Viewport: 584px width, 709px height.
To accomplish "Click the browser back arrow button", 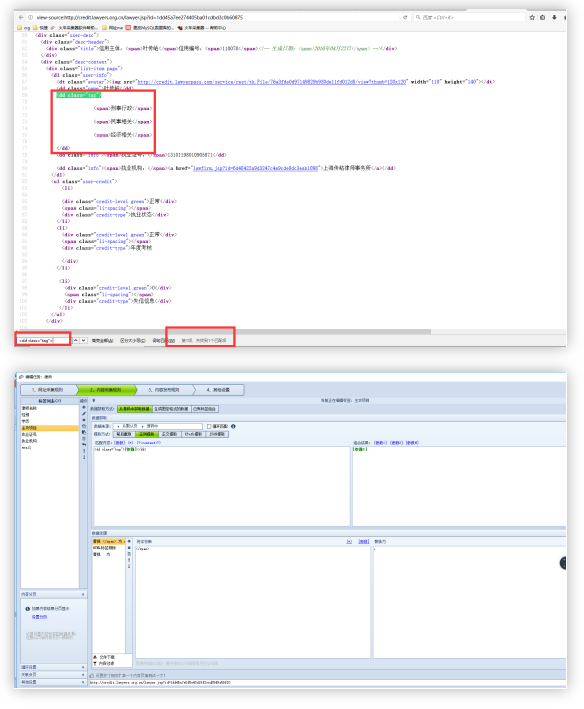I will (21, 18).
